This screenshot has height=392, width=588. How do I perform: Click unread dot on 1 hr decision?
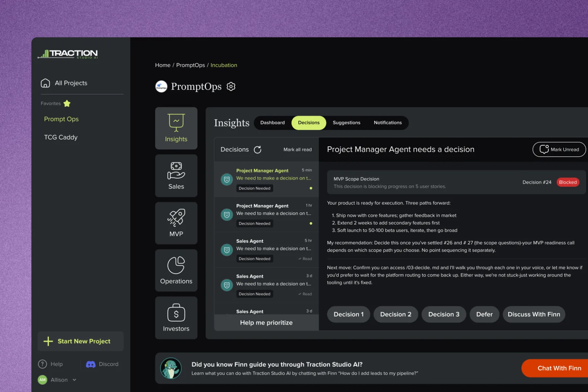311,224
